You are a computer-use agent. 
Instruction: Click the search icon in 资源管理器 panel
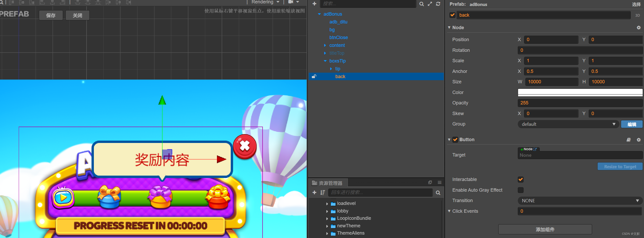(438, 192)
